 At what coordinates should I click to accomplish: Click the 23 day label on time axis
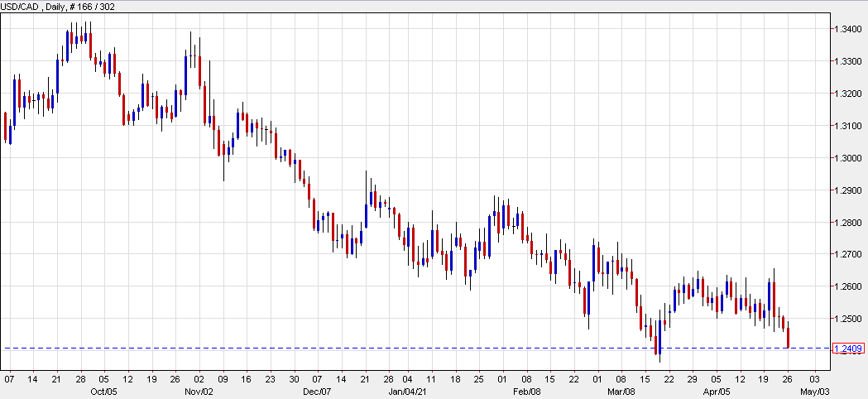click(x=270, y=380)
